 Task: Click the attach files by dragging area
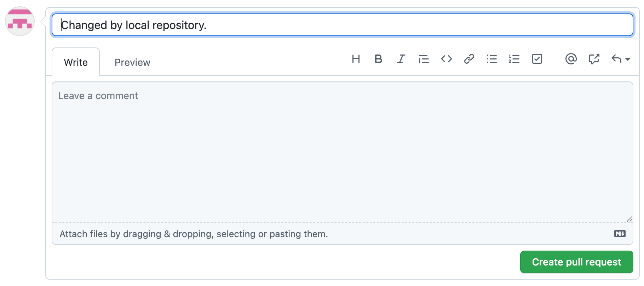pos(194,234)
